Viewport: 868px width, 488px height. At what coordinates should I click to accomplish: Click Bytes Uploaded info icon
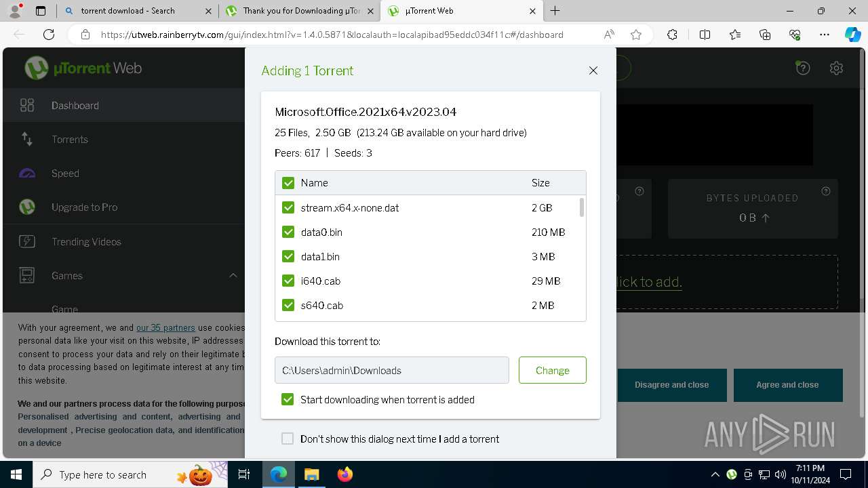(x=826, y=191)
